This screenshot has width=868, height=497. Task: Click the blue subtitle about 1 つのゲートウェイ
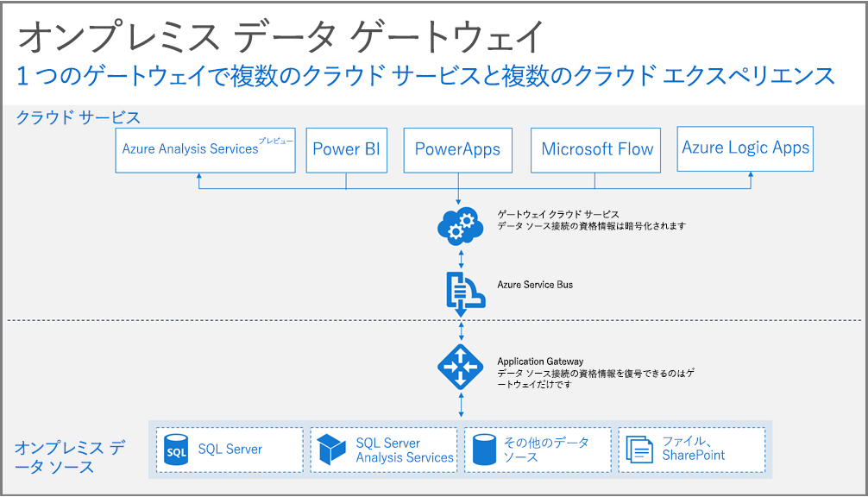pos(425,76)
